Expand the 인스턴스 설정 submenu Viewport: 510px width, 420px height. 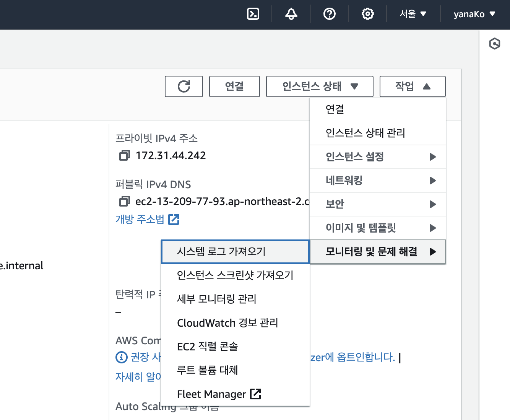(x=378, y=157)
